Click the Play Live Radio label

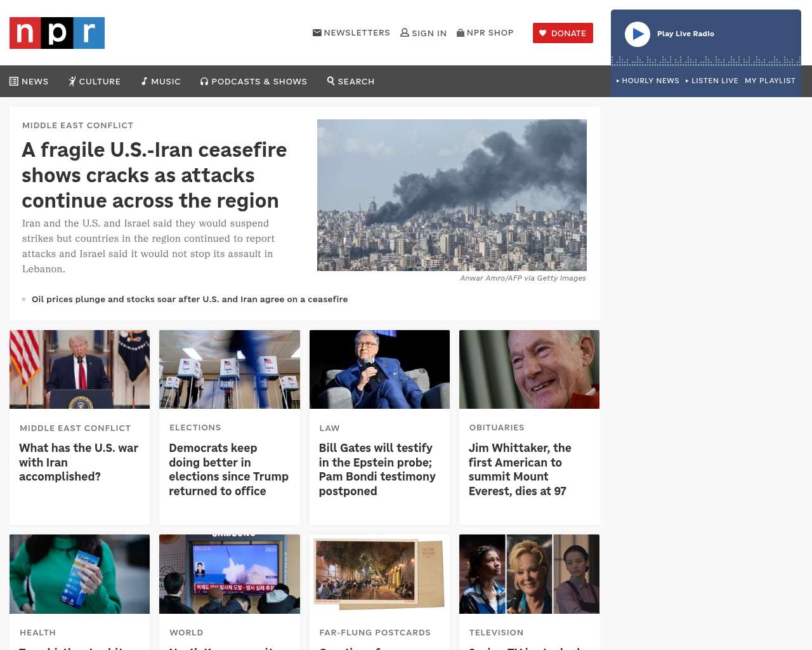[x=686, y=34]
